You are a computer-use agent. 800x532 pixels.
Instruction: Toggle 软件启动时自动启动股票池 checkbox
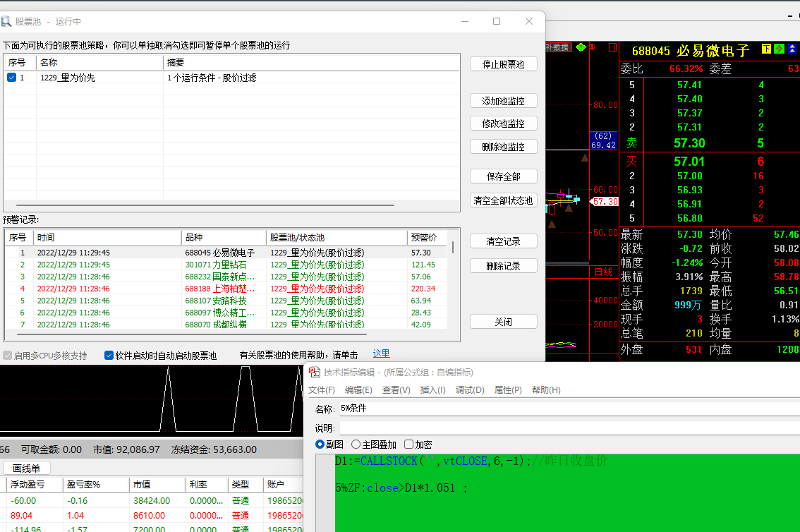[x=109, y=356]
